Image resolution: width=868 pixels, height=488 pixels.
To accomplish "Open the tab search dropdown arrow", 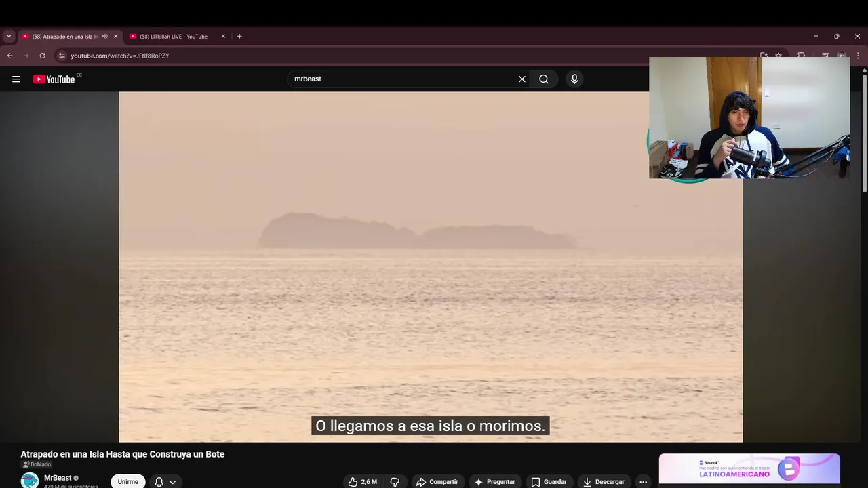I will (x=9, y=36).
